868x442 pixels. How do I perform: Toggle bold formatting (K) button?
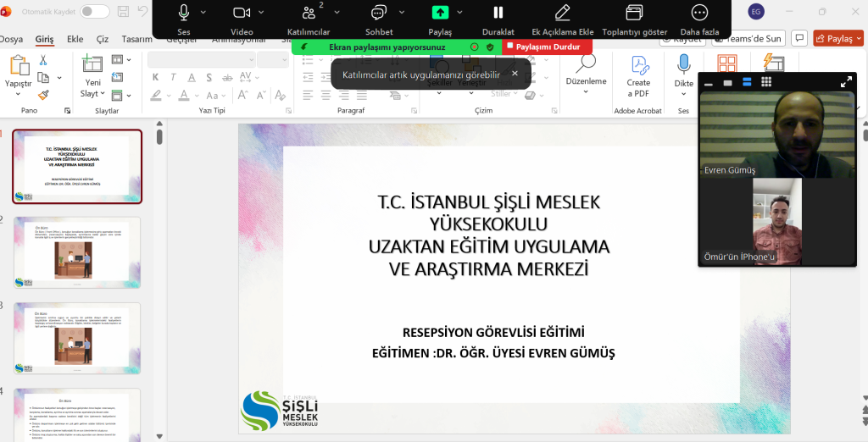pos(156,77)
